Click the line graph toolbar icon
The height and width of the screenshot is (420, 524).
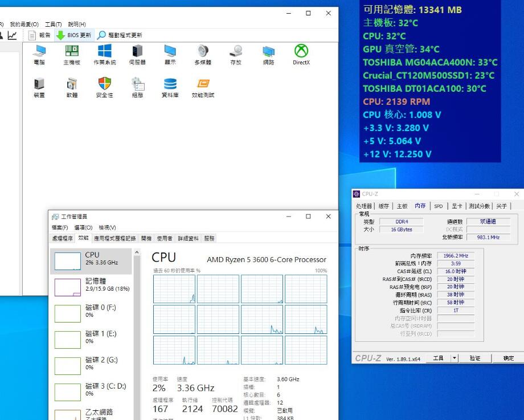[13, 35]
